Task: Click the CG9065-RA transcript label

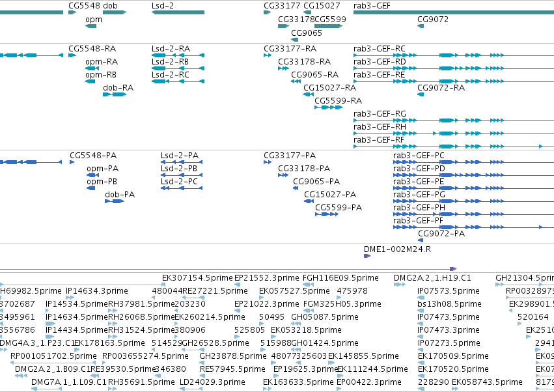Action: coord(315,75)
